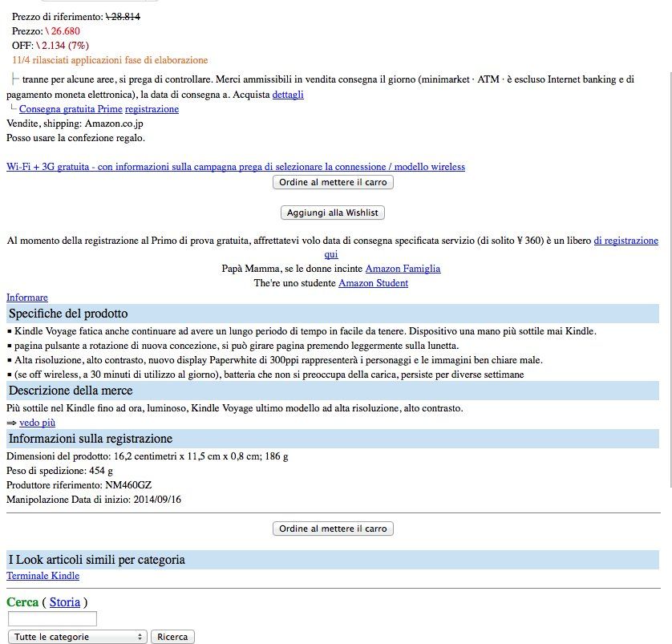Click the struck-through reference price '\ 28.814'
The height and width of the screenshot is (644, 672).
coord(123,17)
